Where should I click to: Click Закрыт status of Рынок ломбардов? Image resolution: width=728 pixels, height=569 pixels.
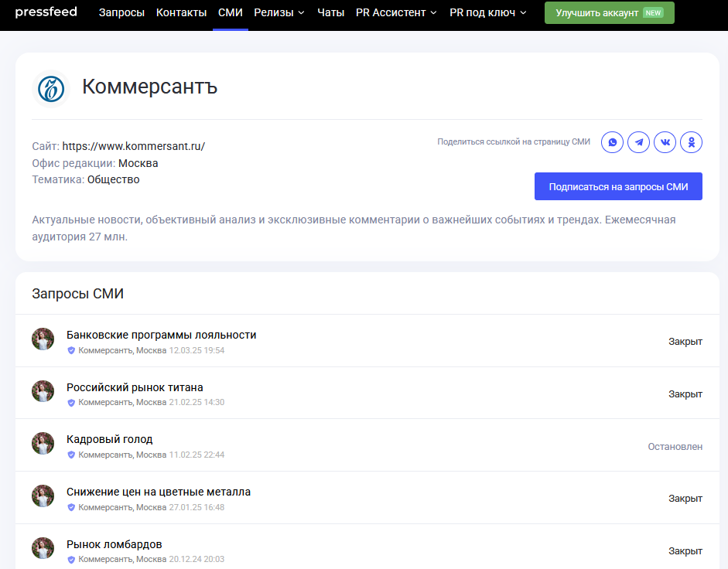[685, 551]
